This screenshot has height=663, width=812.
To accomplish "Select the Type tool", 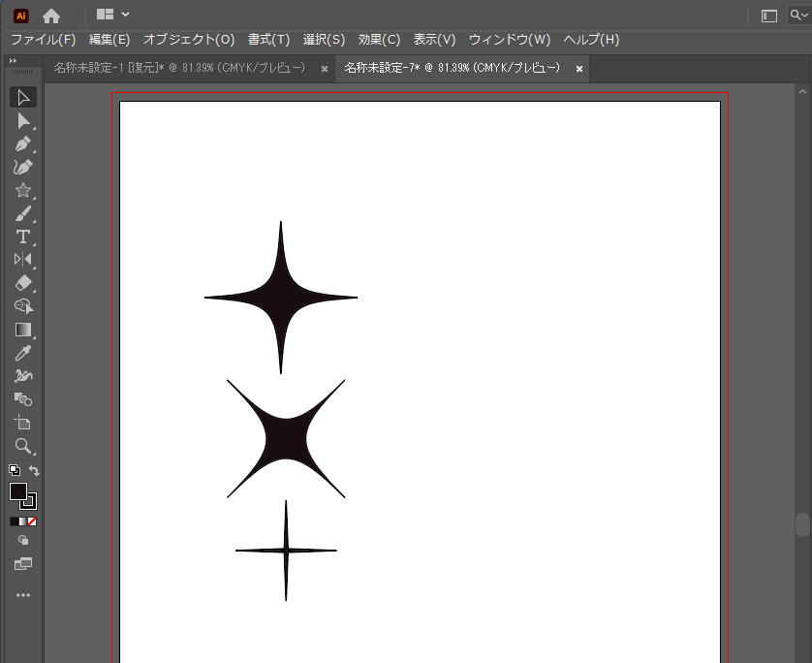I will pyautogui.click(x=21, y=237).
